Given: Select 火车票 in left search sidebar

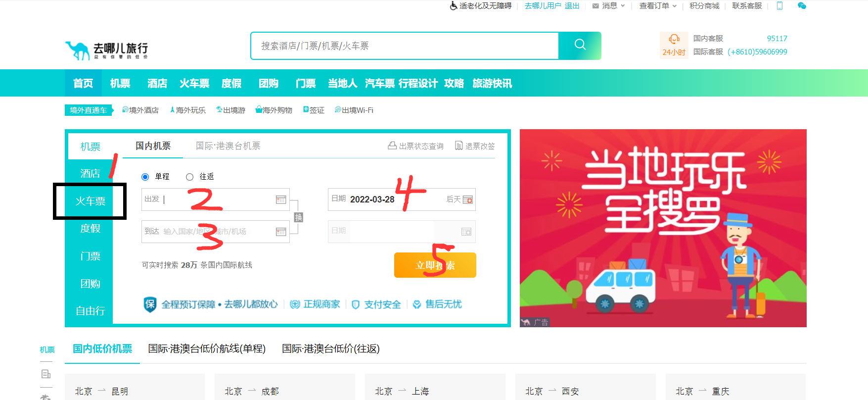Looking at the screenshot, I should pos(90,201).
